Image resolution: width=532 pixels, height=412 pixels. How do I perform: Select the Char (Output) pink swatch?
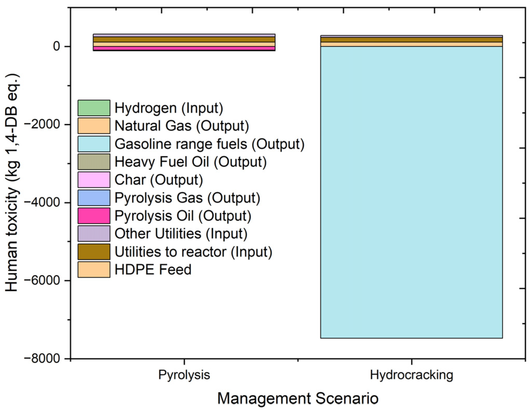pos(94,180)
